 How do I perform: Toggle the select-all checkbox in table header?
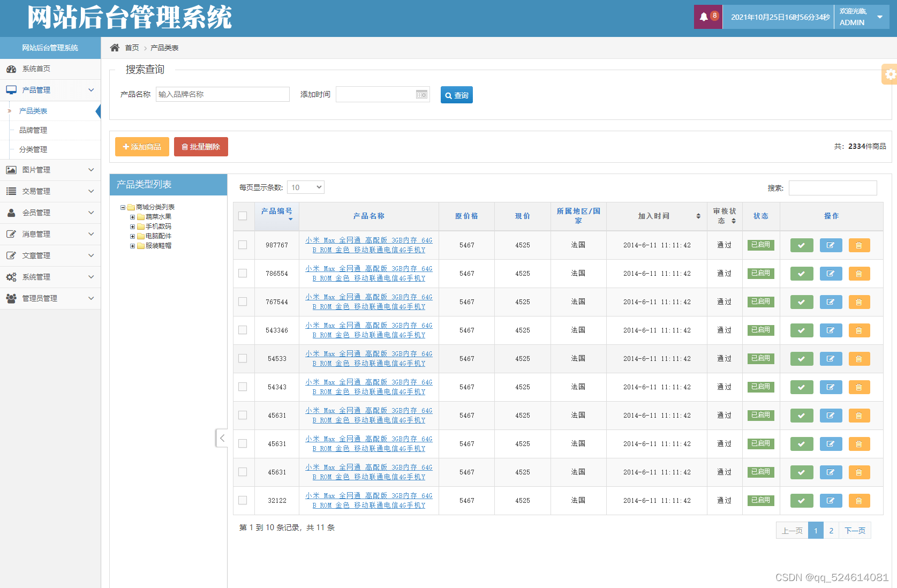click(x=243, y=216)
